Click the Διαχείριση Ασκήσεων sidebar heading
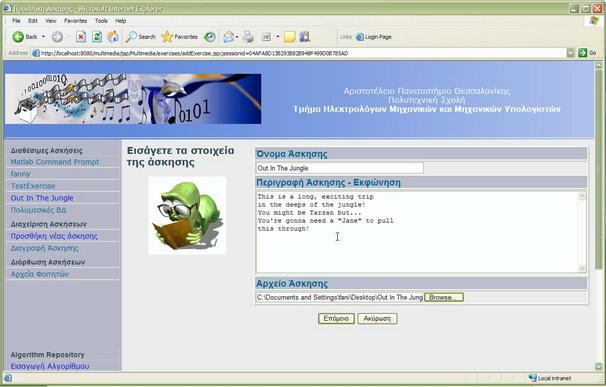This screenshot has width=606, height=387. [49, 224]
